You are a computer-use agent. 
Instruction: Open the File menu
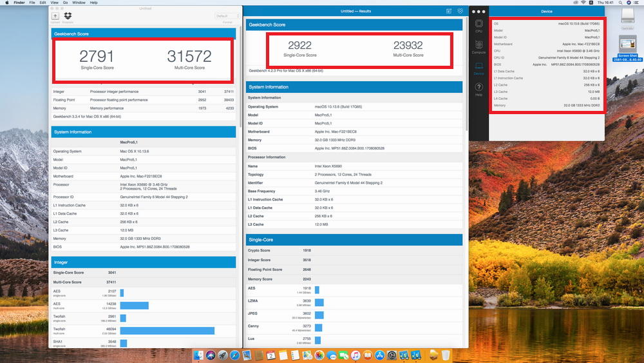coord(32,3)
